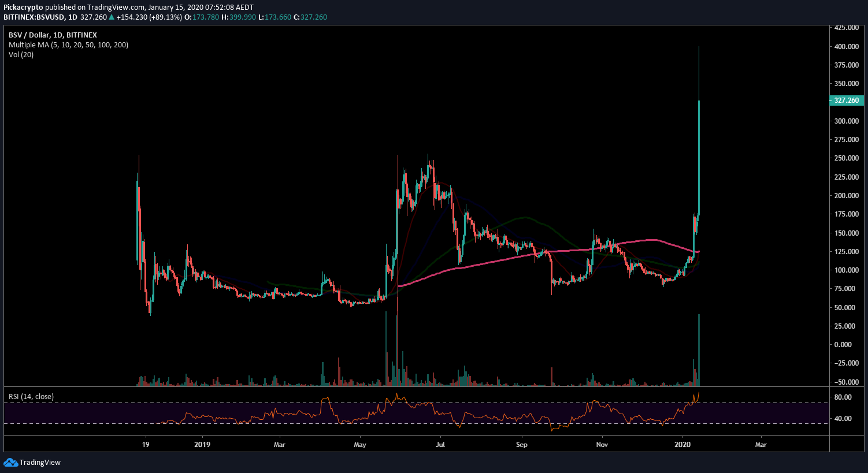
Task: Click the 2019 time axis label
Action: (202, 445)
